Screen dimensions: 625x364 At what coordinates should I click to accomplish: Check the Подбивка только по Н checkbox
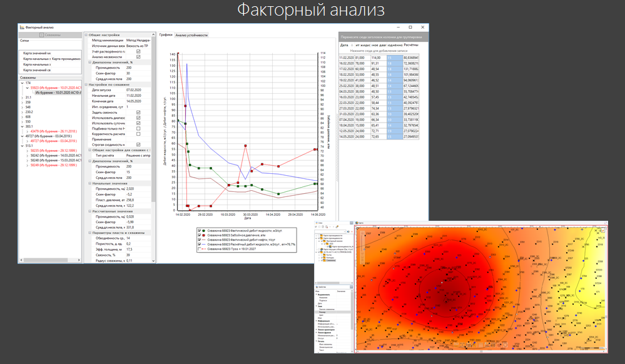(x=138, y=129)
